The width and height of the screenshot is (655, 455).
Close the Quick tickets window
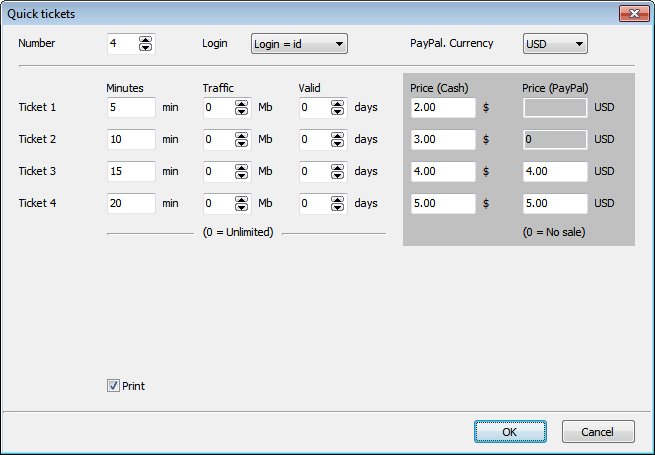(630, 13)
